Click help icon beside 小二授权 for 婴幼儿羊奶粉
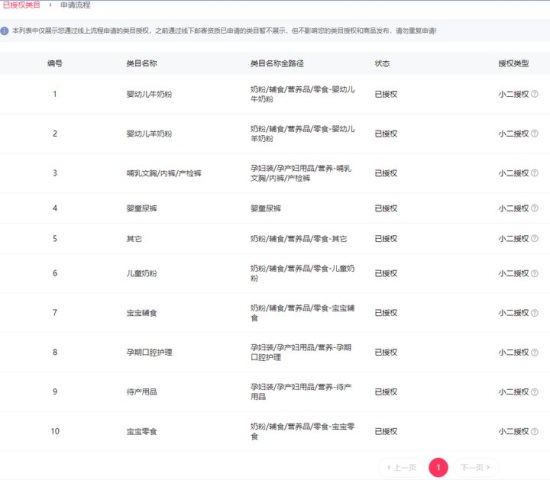This screenshot has width=550, height=480. point(535,133)
